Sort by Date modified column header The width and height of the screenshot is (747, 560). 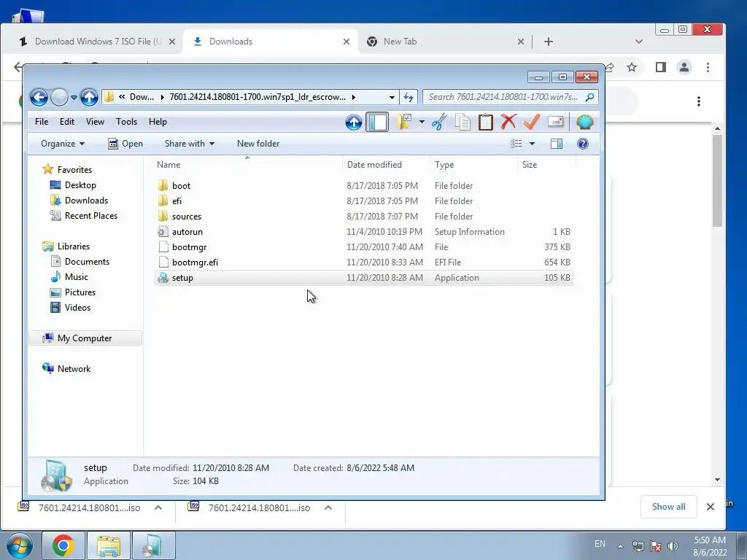click(x=387, y=165)
